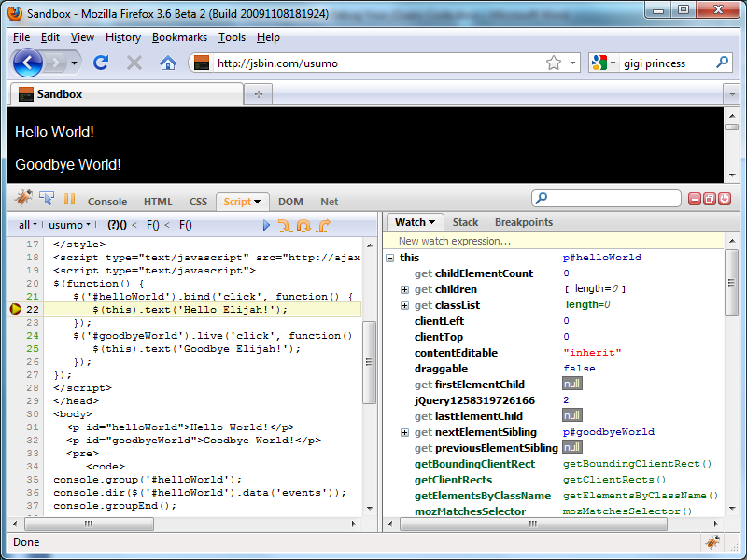Click the p#goodbyeWorld value link
This screenshot has height=560, width=747.
tap(609, 432)
